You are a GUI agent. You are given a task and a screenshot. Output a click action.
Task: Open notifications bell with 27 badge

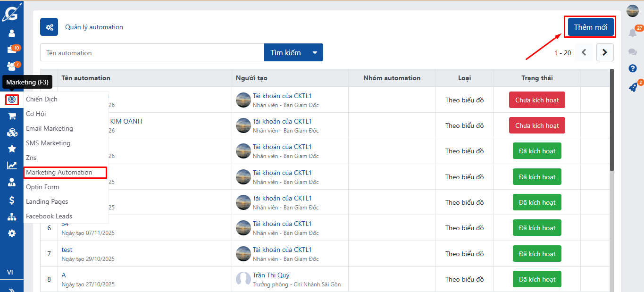tap(633, 33)
